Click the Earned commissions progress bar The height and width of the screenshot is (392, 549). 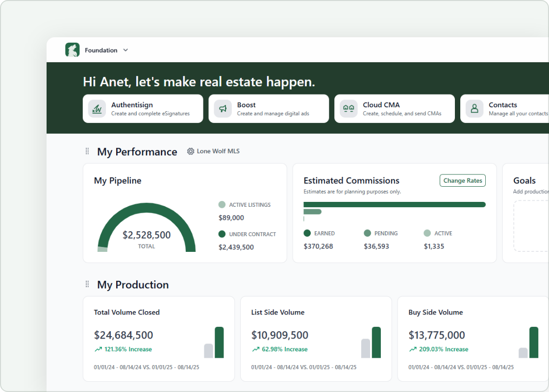pyautogui.click(x=395, y=205)
